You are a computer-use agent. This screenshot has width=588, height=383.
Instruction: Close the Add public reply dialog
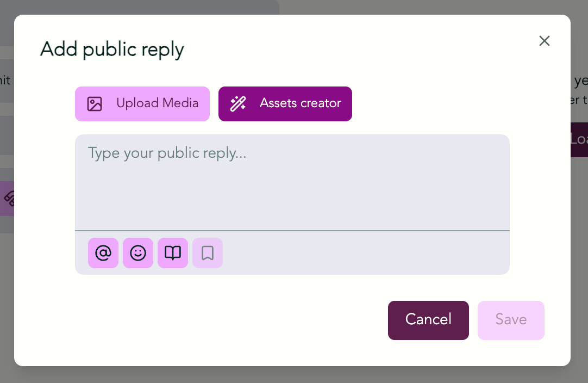(544, 41)
